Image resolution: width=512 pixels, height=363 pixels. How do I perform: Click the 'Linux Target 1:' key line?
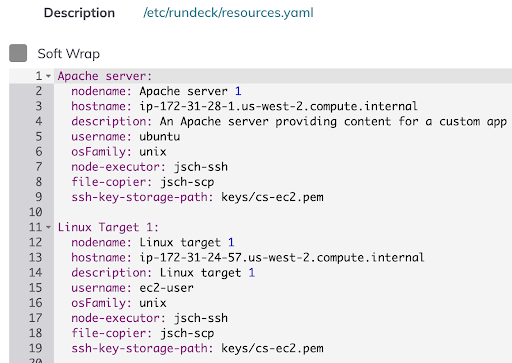pos(108,227)
